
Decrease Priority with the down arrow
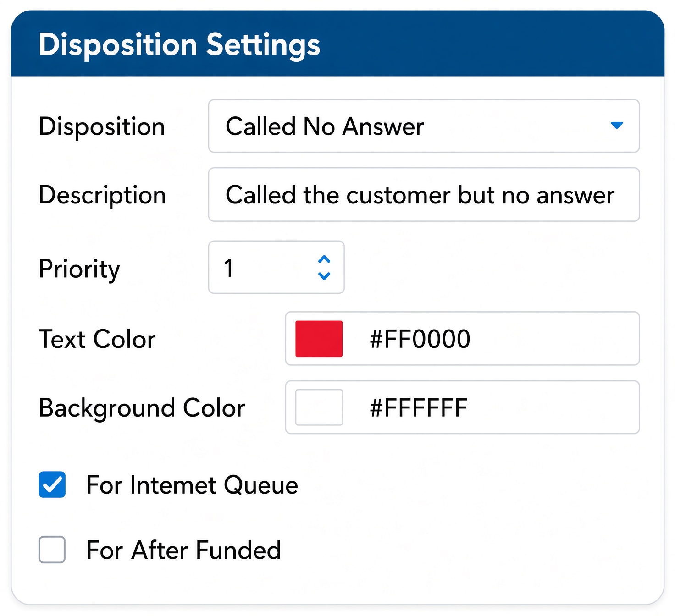tap(324, 276)
